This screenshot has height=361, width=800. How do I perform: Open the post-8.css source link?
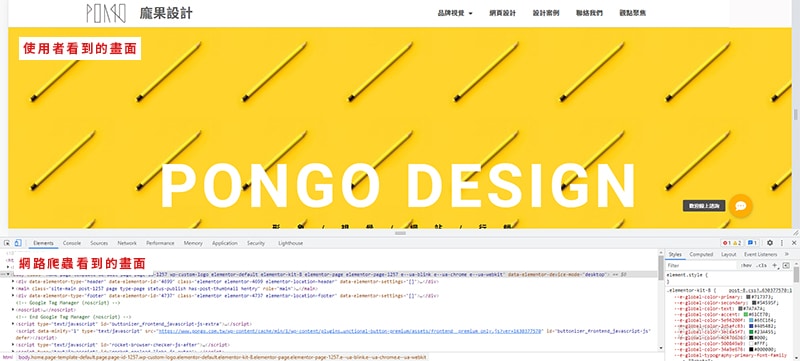[760, 290]
